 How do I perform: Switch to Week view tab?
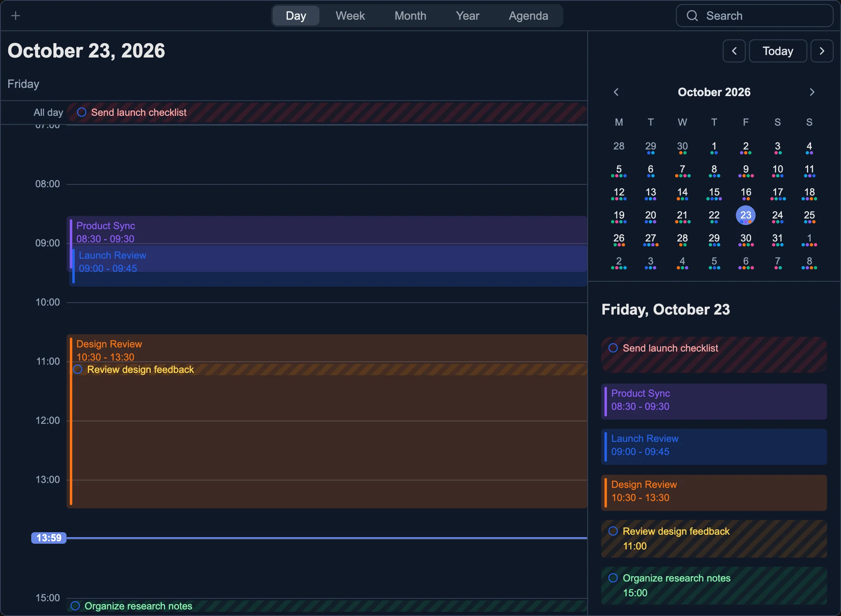point(350,16)
